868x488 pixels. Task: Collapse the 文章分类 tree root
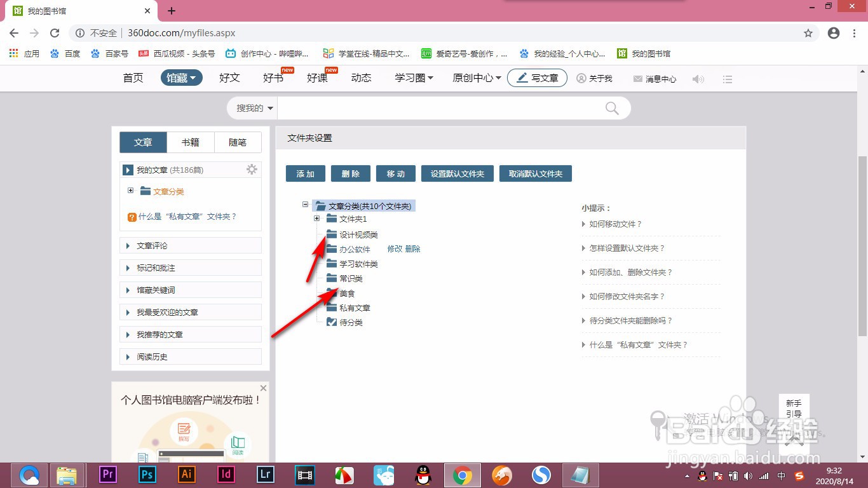pyautogui.click(x=305, y=205)
